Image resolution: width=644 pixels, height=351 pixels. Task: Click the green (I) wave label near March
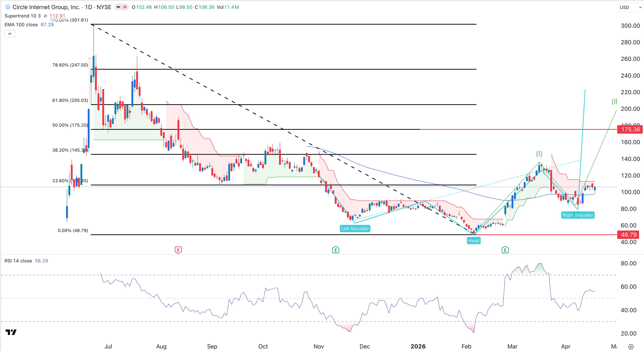(x=539, y=154)
